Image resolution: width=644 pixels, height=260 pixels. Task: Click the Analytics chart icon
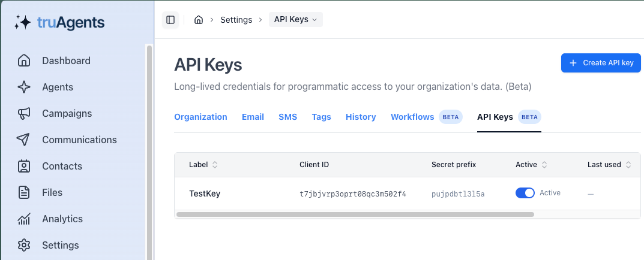coord(24,219)
